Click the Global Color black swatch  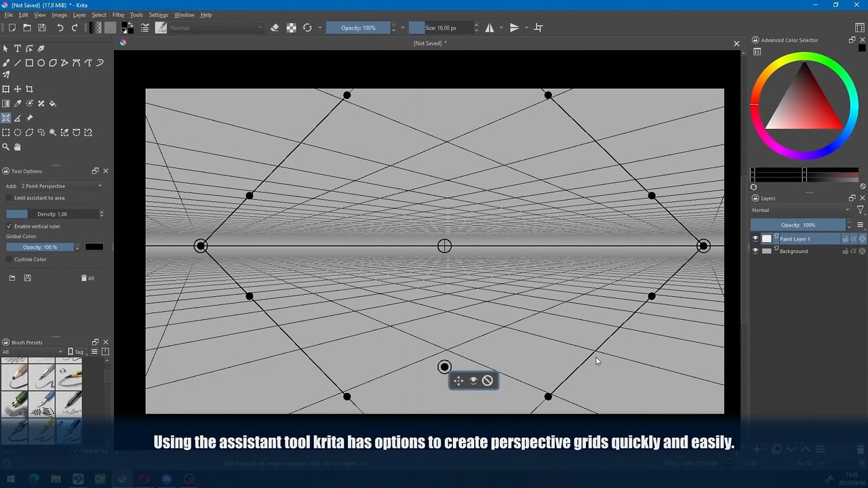click(94, 247)
